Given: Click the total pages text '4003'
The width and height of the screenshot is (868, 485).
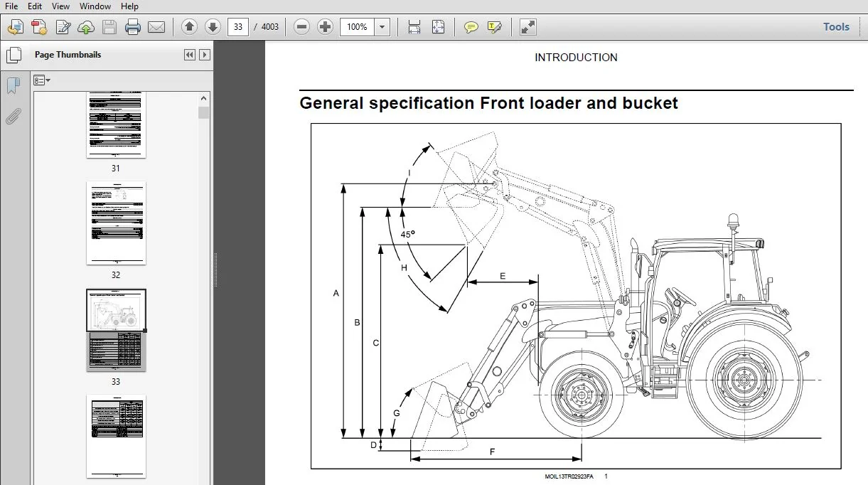Looking at the screenshot, I should tap(270, 27).
